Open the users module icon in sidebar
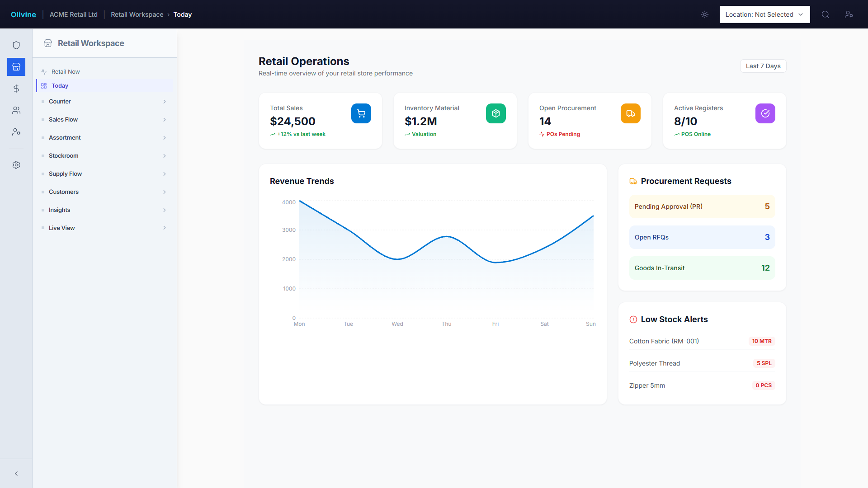 pos(16,110)
